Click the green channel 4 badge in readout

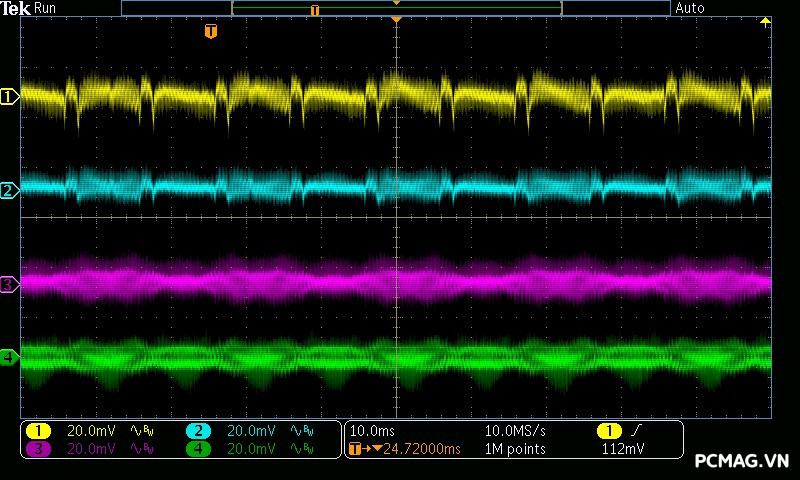click(198, 449)
